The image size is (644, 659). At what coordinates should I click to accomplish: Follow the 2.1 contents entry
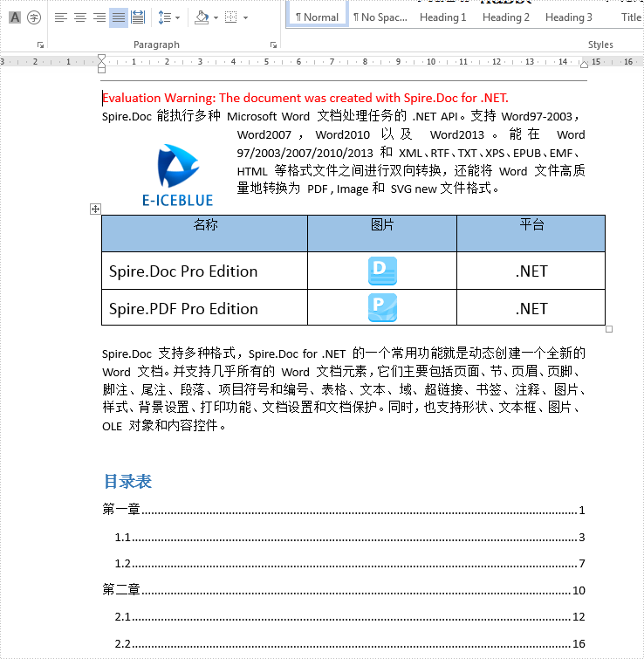click(x=350, y=616)
